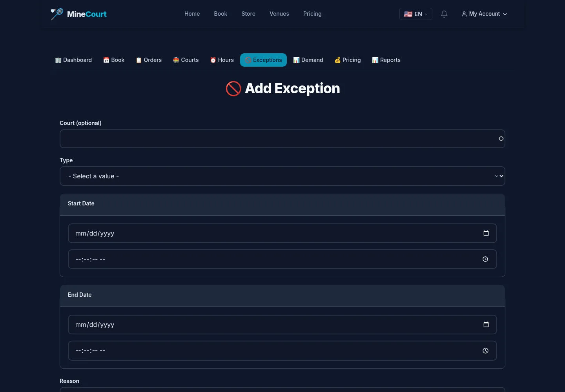Navigate to Home in the top menu
Viewport: 565px width, 392px height.
[x=192, y=14]
